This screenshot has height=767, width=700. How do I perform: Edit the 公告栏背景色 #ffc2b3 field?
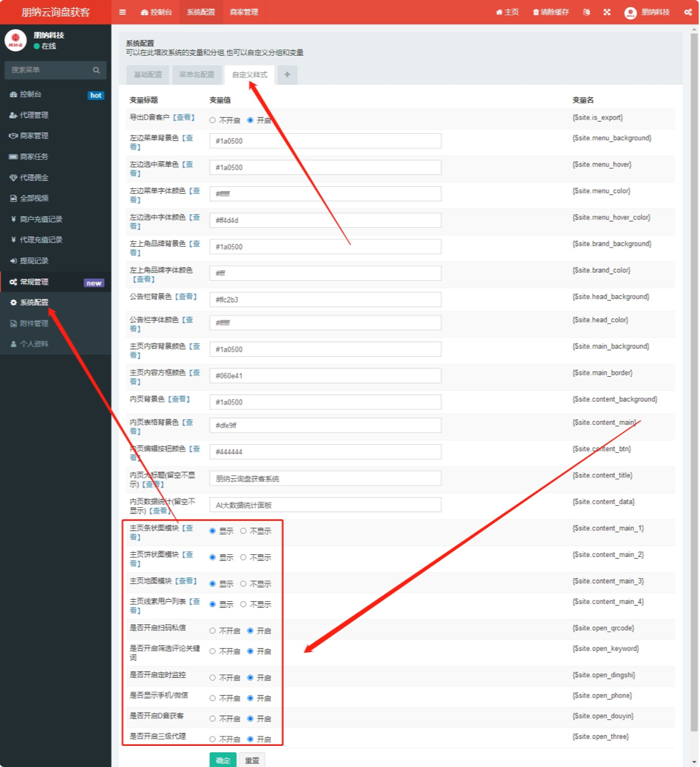coord(325,299)
